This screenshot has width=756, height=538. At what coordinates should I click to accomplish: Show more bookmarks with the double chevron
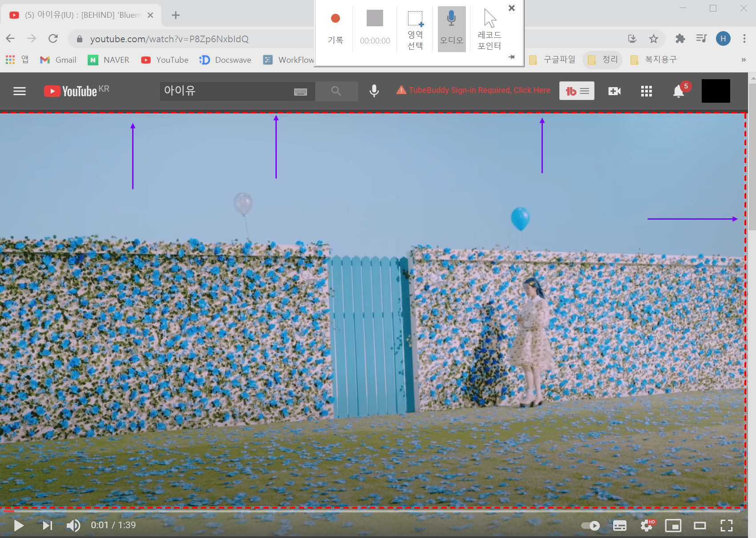[743, 60]
